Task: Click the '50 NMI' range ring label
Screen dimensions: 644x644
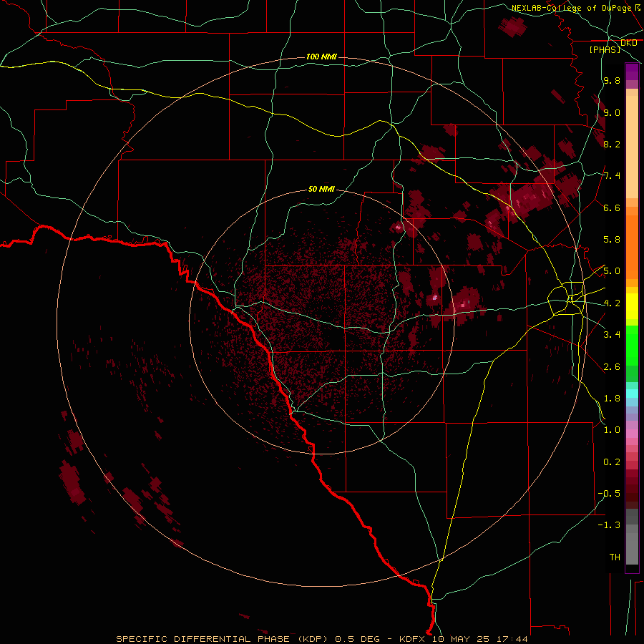Action: (x=321, y=189)
